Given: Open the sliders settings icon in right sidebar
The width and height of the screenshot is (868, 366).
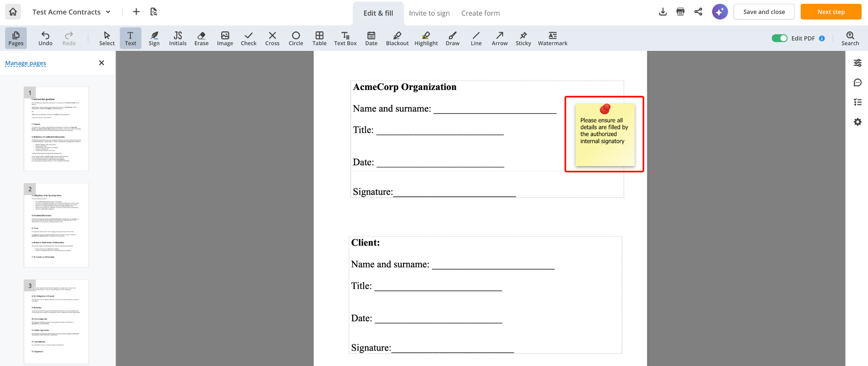Looking at the screenshot, I should coord(857,63).
